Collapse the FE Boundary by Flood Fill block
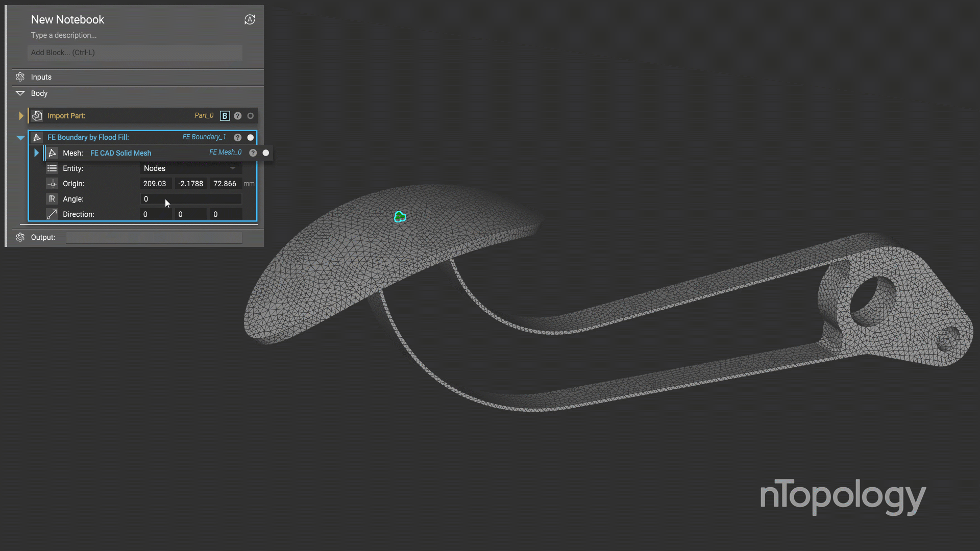Viewport: 980px width, 551px height. pyautogui.click(x=21, y=138)
